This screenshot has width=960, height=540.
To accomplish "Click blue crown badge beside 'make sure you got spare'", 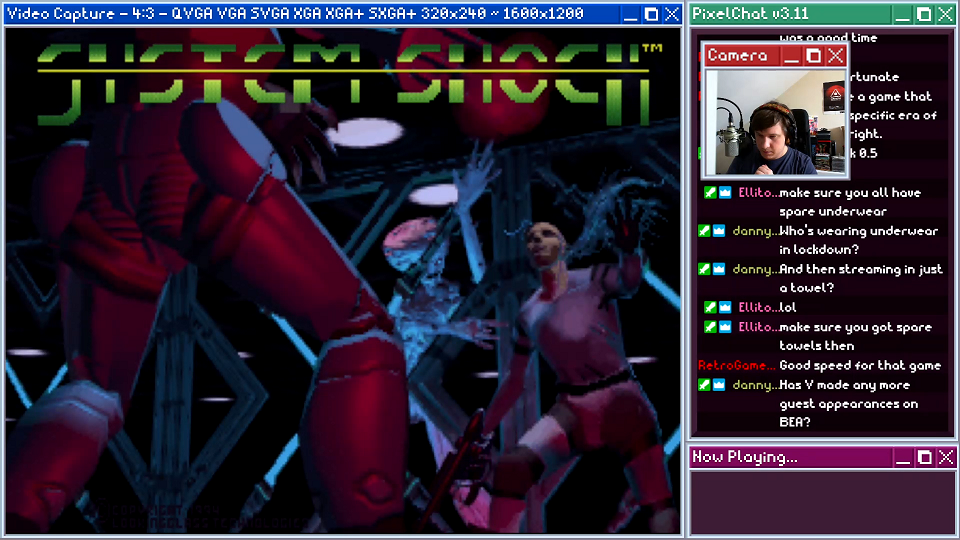I will [x=725, y=327].
